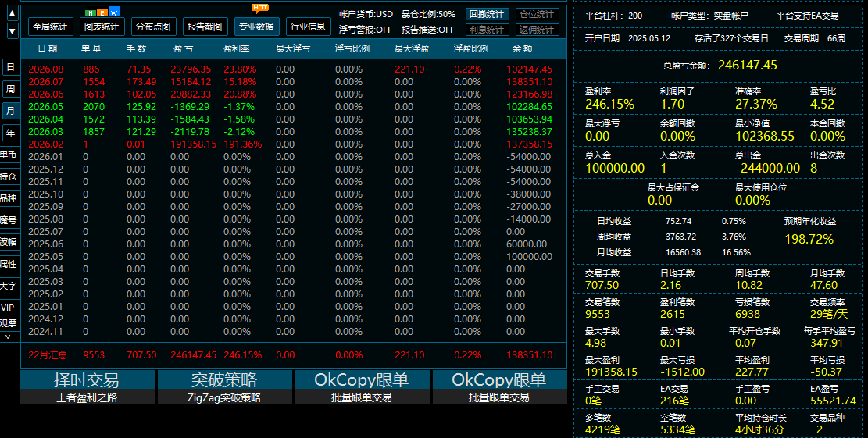Image resolution: width=868 pixels, height=438 pixels.
Task: Switch to the 图表统计 tab
Action: 102,27
